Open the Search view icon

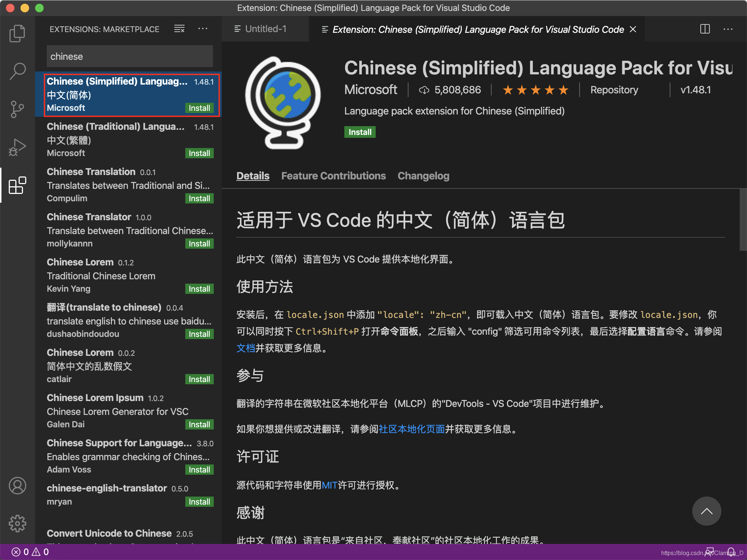click(17, 71)
